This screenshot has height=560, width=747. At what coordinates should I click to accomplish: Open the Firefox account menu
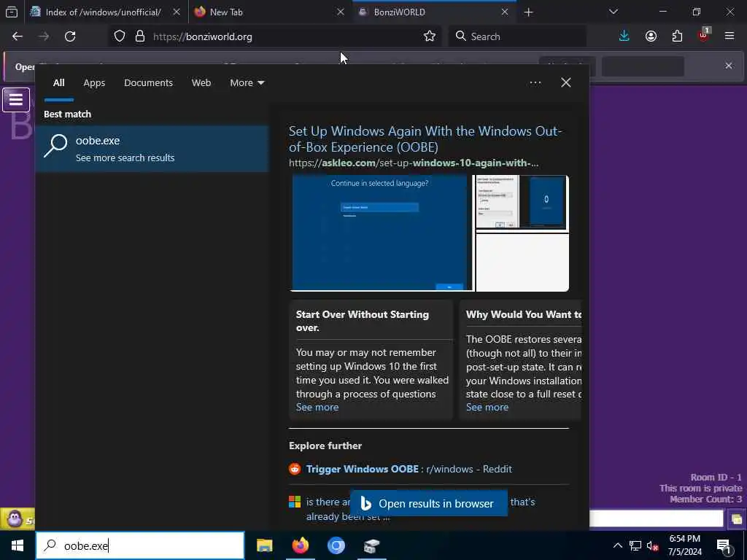coord(651,36)
